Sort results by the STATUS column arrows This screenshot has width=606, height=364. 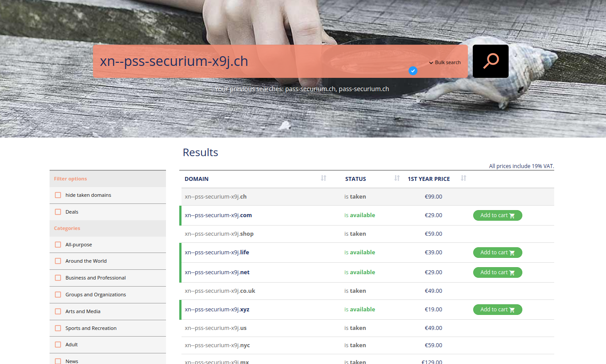(x=397, y=178)
